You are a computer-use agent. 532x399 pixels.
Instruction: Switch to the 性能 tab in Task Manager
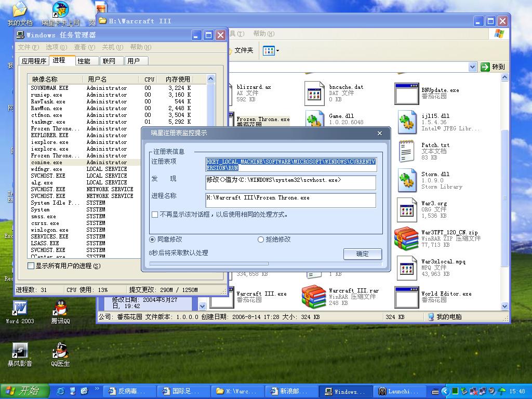click(x=84, y=61)
